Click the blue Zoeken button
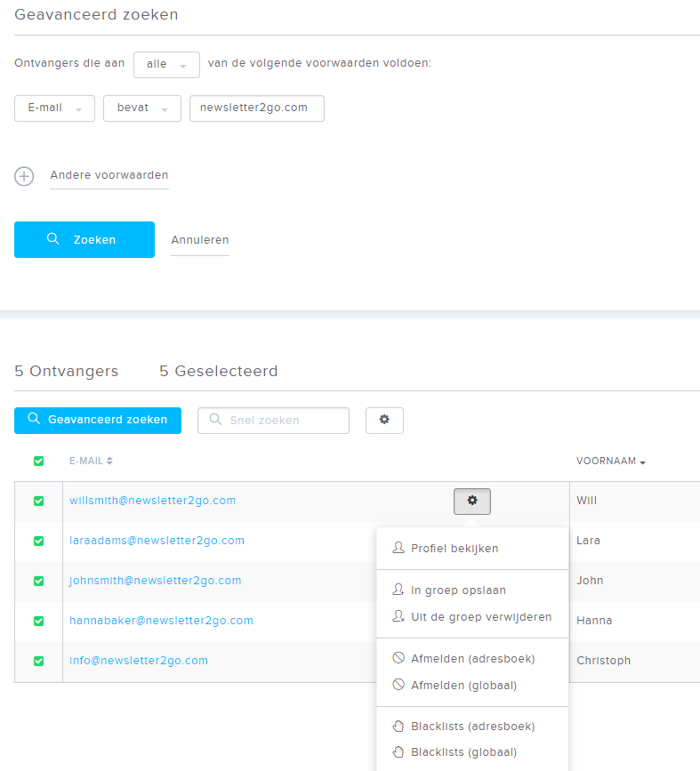 pyautogui.click(x=84, y=239)
